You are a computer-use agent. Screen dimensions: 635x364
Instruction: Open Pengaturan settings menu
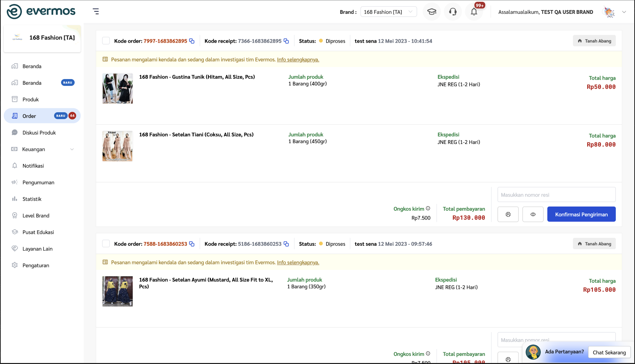pos(42,265)
